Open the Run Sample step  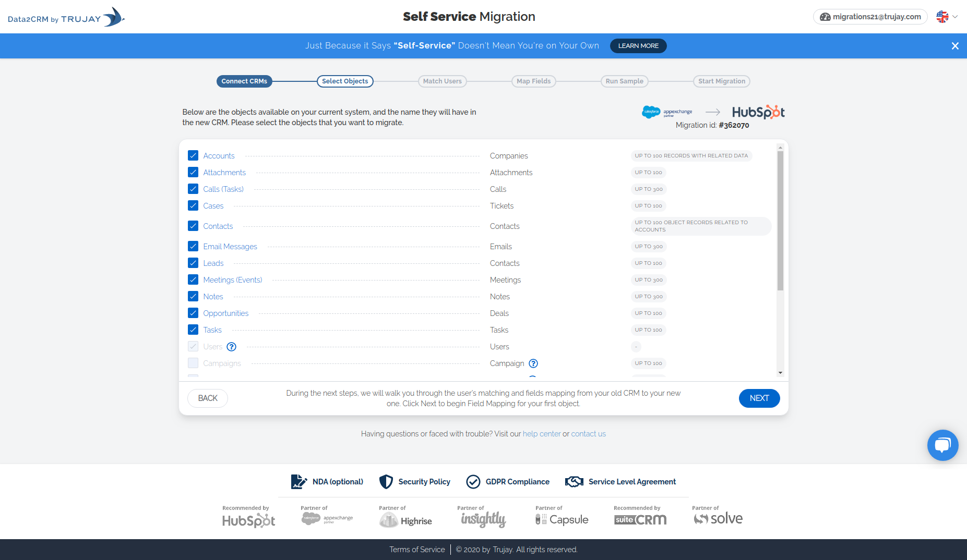coord(624,81)
